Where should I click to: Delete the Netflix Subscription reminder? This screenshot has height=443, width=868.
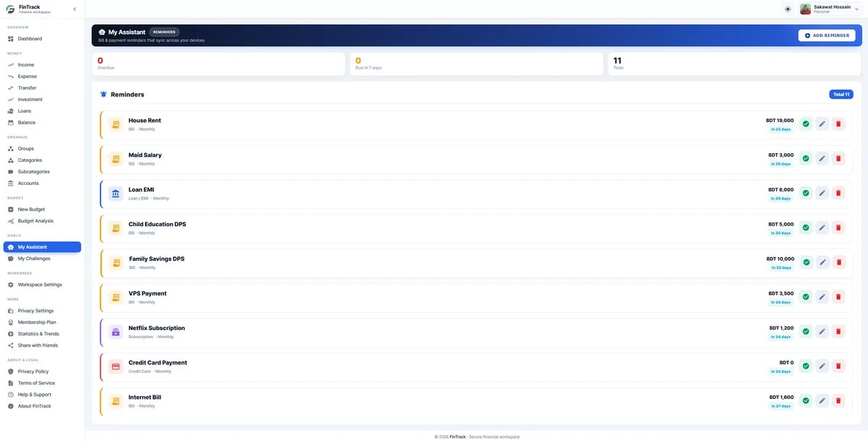(x=838, y=332)
